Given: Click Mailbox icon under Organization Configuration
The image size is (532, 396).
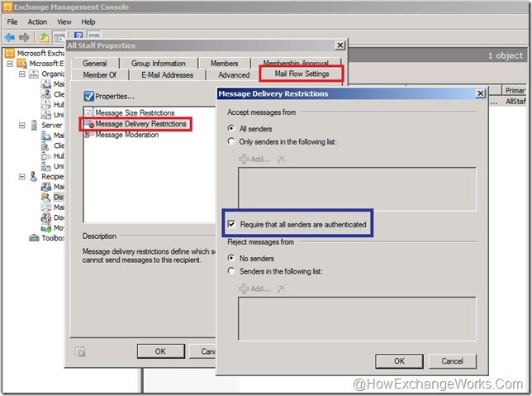Looking at the screenshot, I should pyautogui.click(x=45, y=83).
